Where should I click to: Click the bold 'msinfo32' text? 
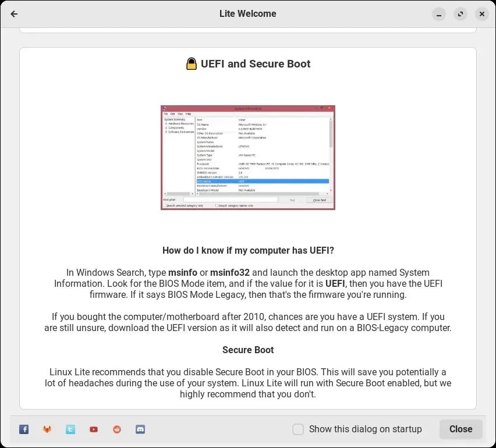click(230, 272)
